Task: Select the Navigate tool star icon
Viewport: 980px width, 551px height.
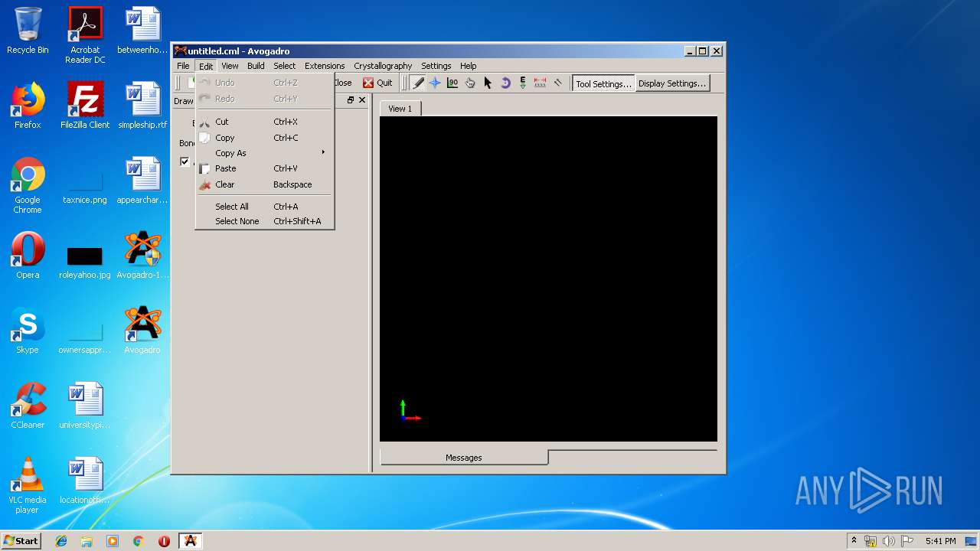Action: 435,83
